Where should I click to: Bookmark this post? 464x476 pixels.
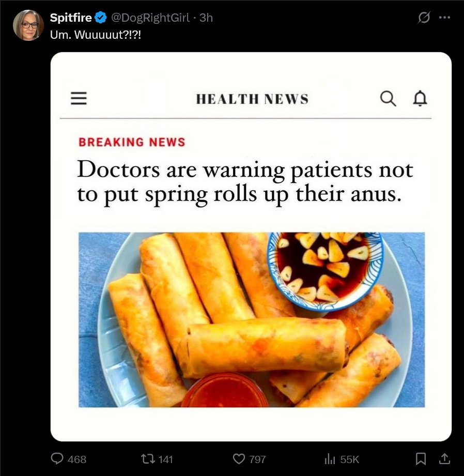click(x=421, y=459)
